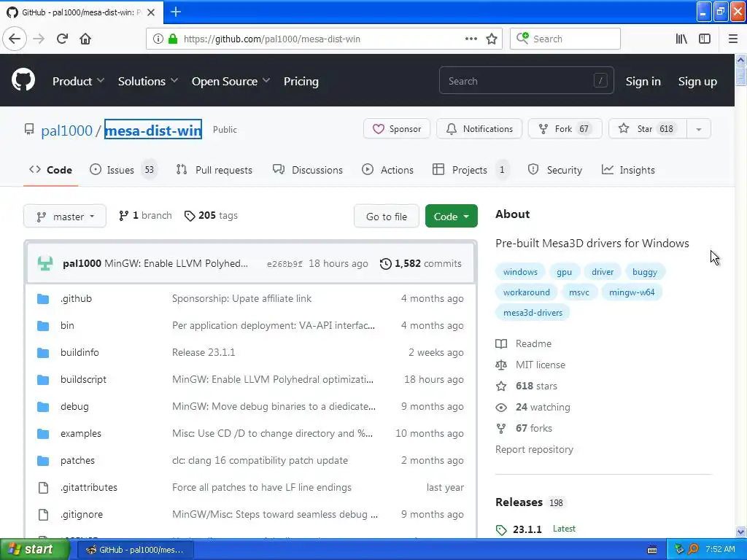Image resolution: width=747 pixels, height=560 pixels.
Task: Click Sign up link
Action: click(697, 82)
